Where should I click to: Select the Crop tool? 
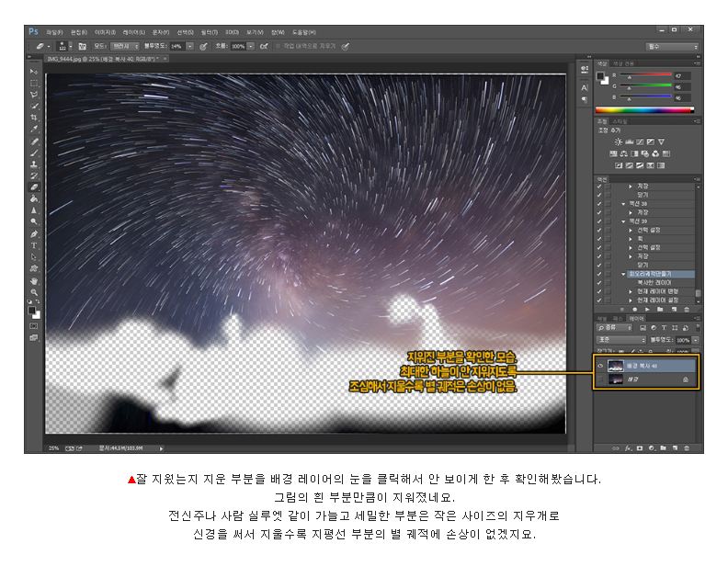34,118
